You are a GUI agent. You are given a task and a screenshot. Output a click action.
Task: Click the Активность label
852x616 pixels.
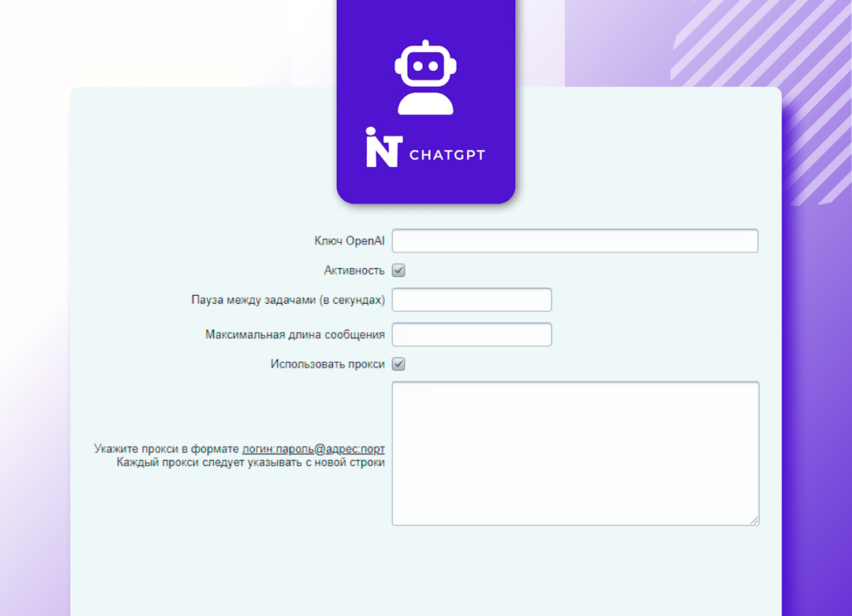(x=354, y=271)
